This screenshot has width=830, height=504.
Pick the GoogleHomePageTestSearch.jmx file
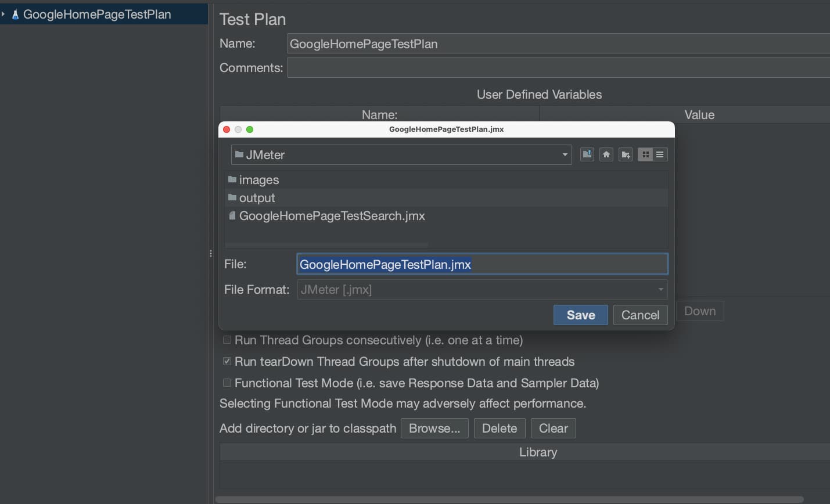point(332,216)
